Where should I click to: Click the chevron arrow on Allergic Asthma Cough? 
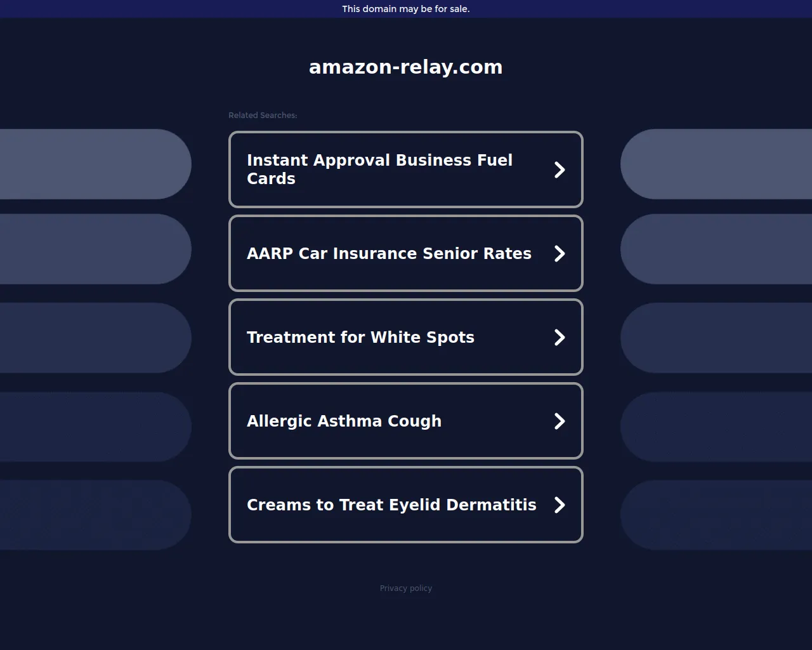tap(559, 421)
